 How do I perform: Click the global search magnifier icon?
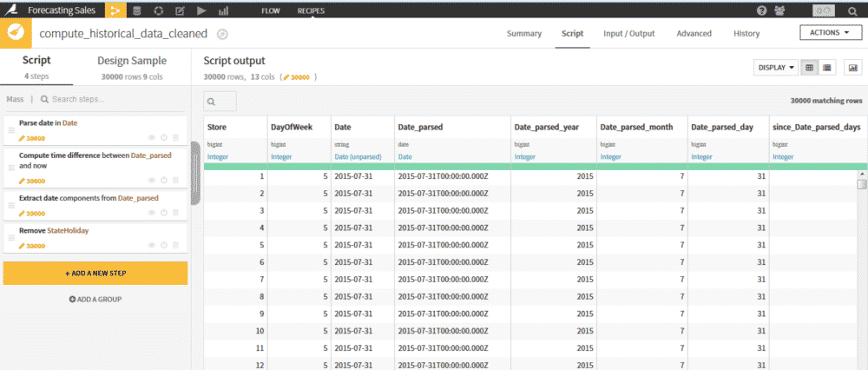coord(852,10)
